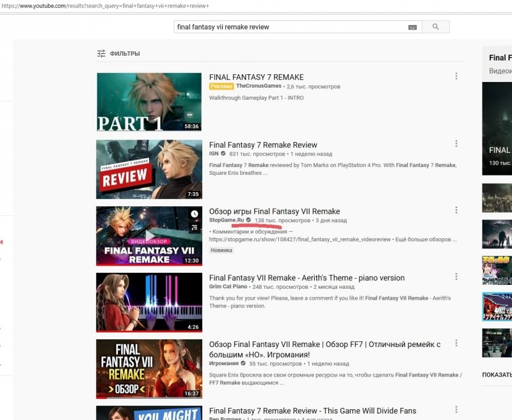Click the '55 тыс. просмотров' view count
This screenshot has height=420, width=512.
tap(276, 364)
